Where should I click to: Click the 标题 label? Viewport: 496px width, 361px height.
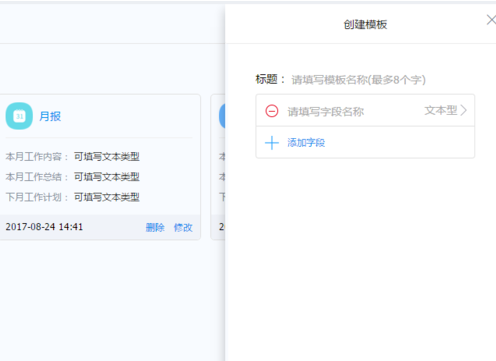[x=270, y=79]
